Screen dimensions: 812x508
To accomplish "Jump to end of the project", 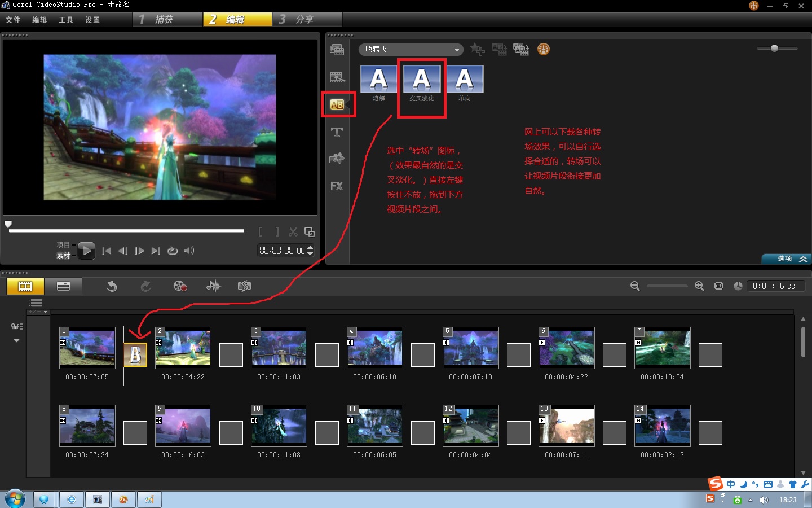I will pos(156,251).
